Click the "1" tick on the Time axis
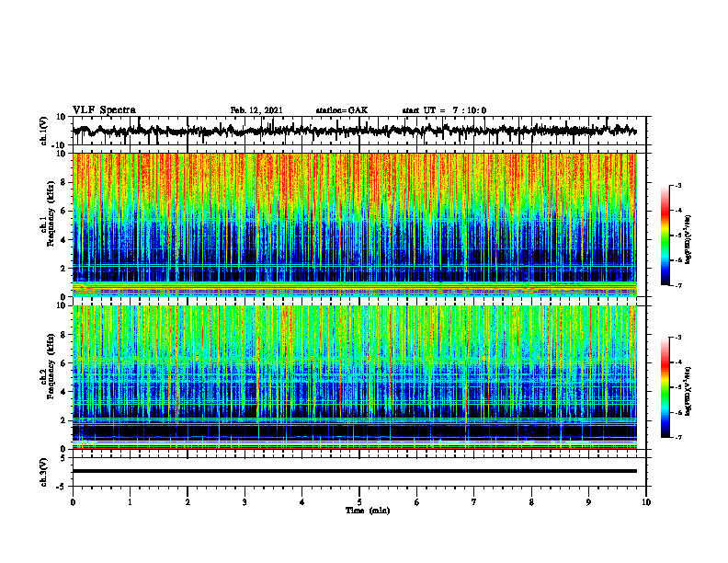Viewport: 728px width, 563px height. [x=130, y=502]
